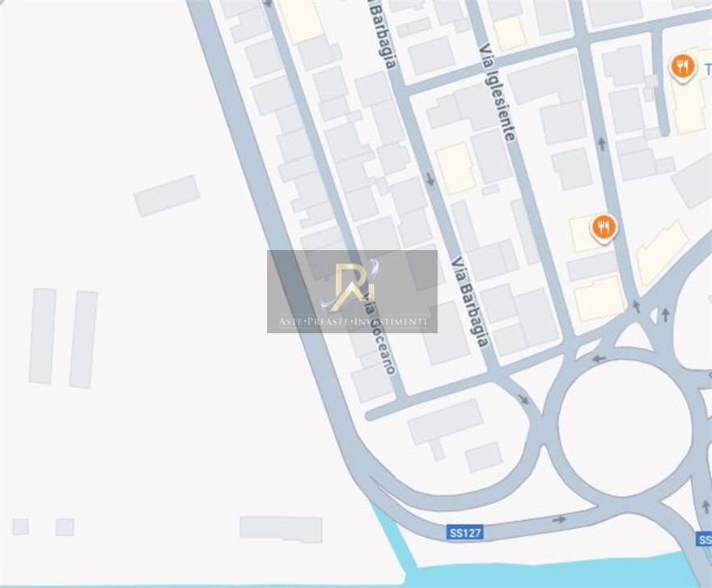Click the yellow building beside Via Barbagia
Image resolution: width=712 pixels, height=588 pixels.
click(456, 167)
